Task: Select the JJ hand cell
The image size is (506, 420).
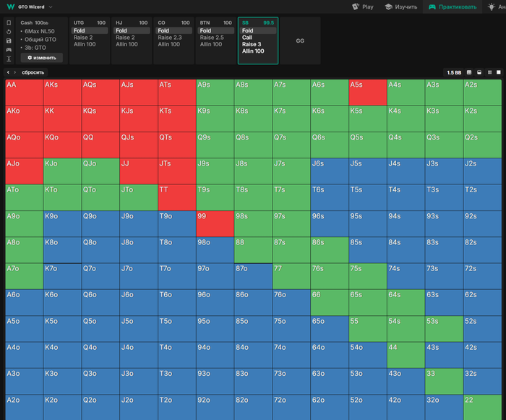Action: [139, 171]
